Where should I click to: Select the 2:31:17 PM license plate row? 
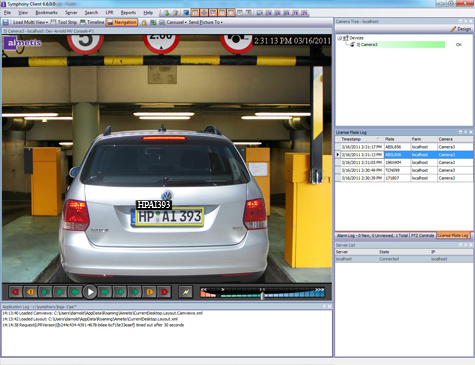click(404, 147)
